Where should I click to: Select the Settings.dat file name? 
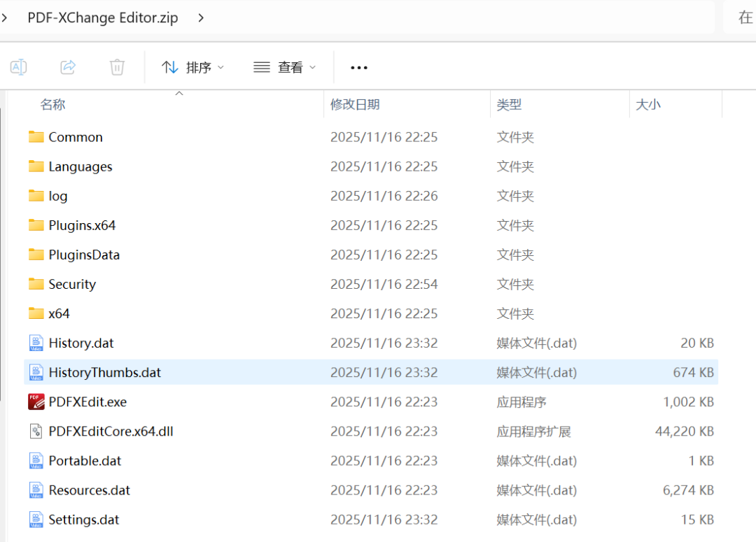pyautogui.click(x=84, y=520)
